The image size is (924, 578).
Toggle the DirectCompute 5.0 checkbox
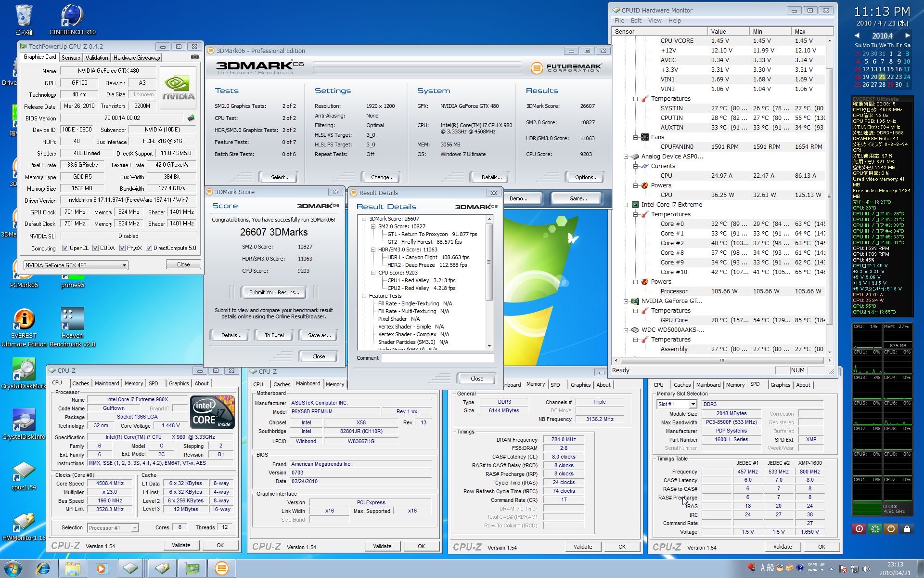coord(149,248)
